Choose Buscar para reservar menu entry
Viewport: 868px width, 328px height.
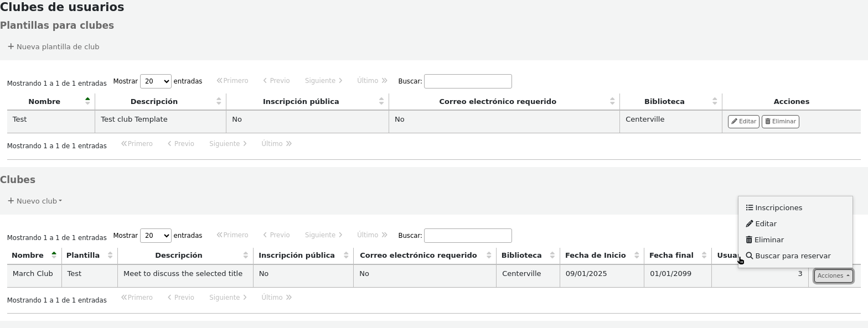[792, 256]
